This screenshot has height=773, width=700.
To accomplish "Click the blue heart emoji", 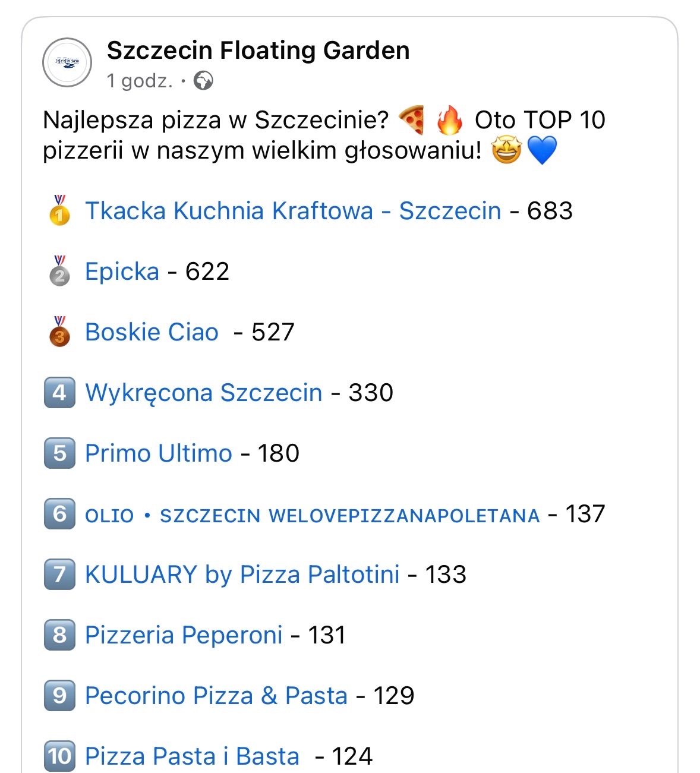I will 542,150.
